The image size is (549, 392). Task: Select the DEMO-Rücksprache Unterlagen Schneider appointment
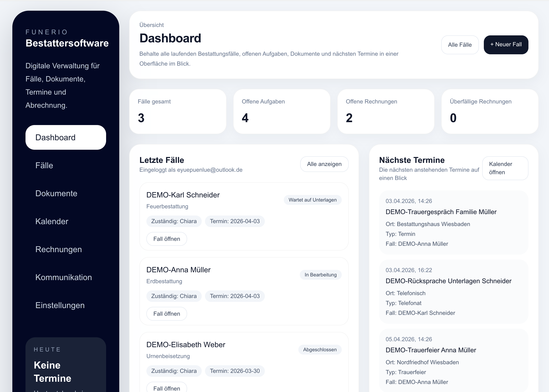(x=448, y=281)
